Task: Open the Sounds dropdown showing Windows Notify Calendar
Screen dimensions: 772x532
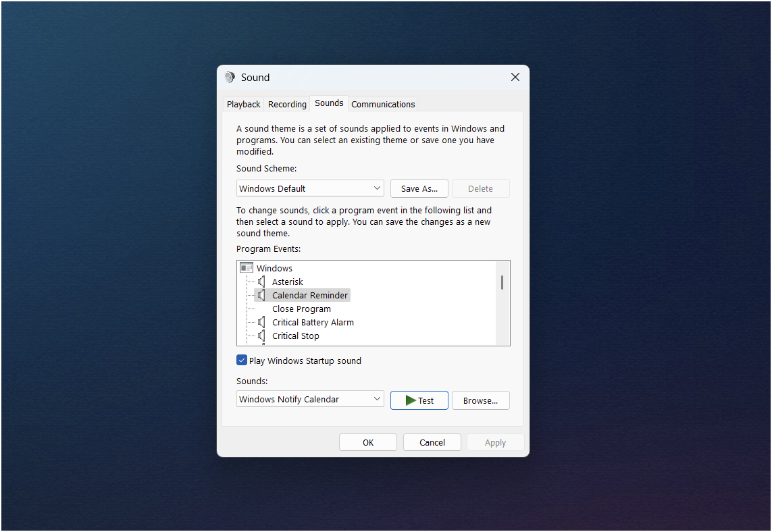Action: point(310,399)
